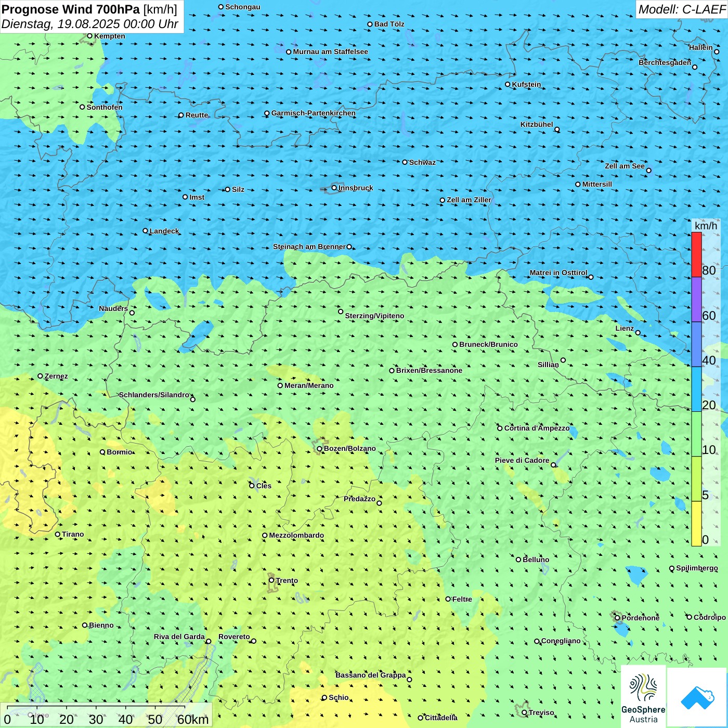Click the 'Zell am Ziller' label

[469, 200]
